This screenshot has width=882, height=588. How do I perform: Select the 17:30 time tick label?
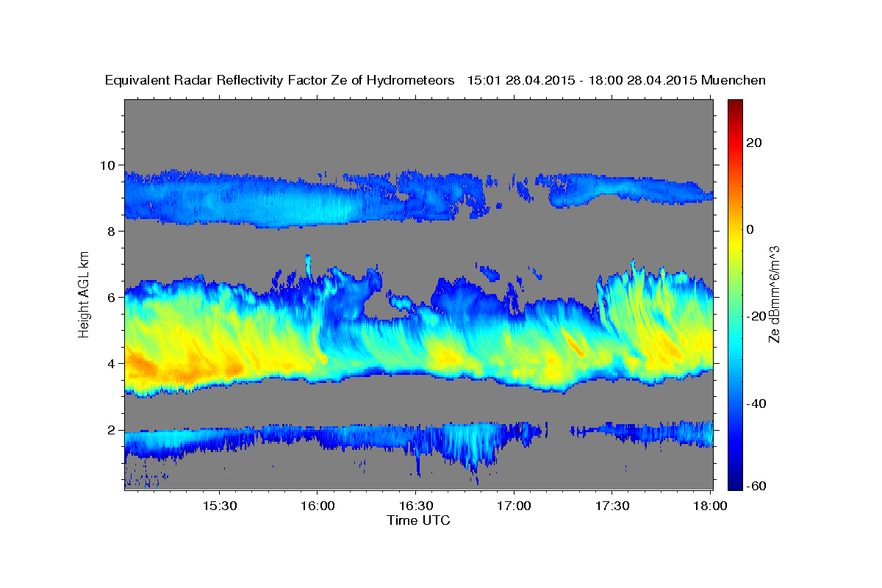coord(612,506)
